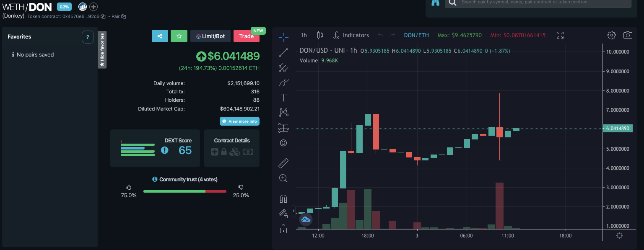The height and width of the screenshot is (250, 644).
Task: Click the share pair button
Action: tap(160, 36)
